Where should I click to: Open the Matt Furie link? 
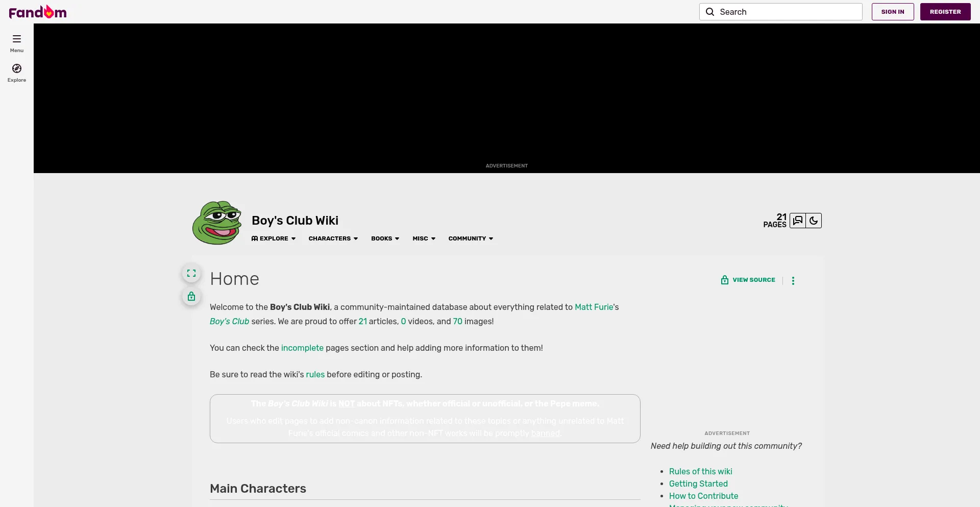click(594, 307)
